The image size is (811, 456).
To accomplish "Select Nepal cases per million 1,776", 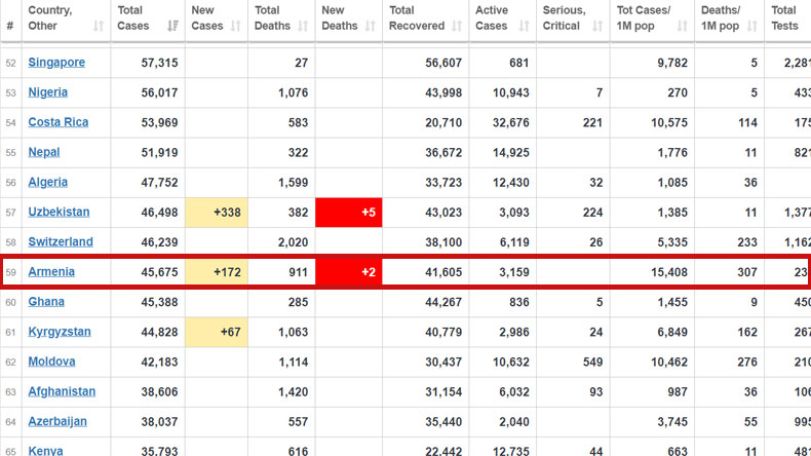I will coord(672,153).
